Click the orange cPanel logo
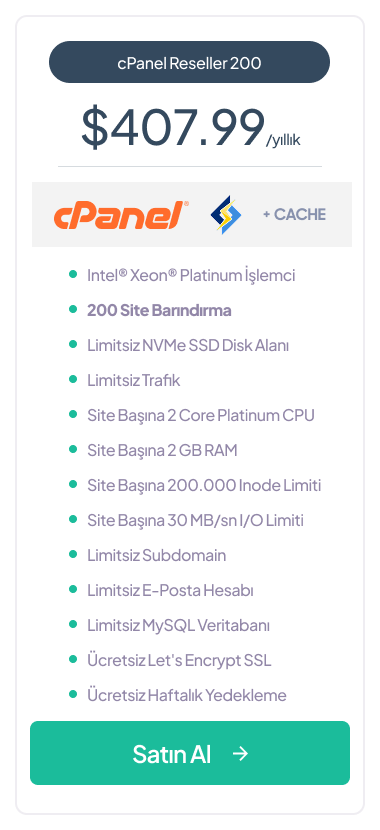 point(121,214)
